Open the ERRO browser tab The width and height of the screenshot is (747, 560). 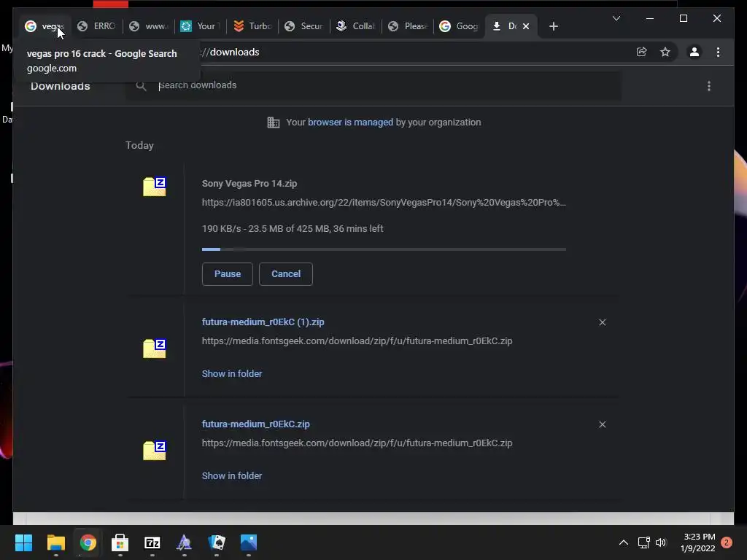coord(97,26)
